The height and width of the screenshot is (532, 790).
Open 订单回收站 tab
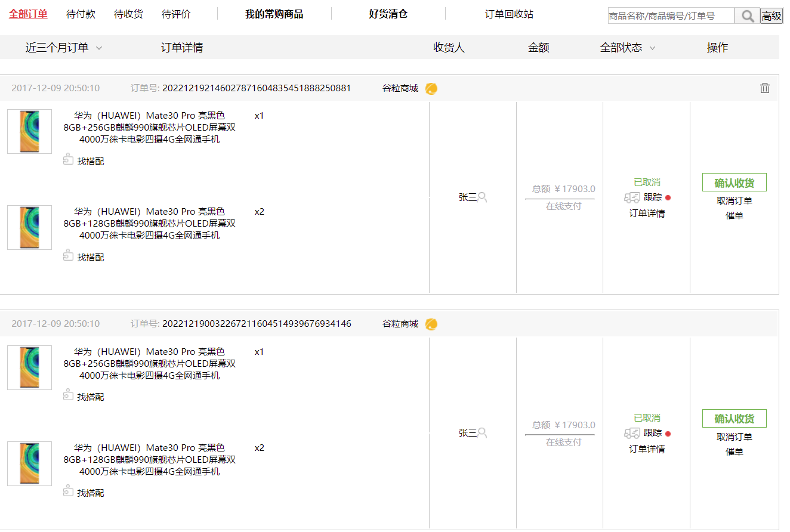(509, 14)
